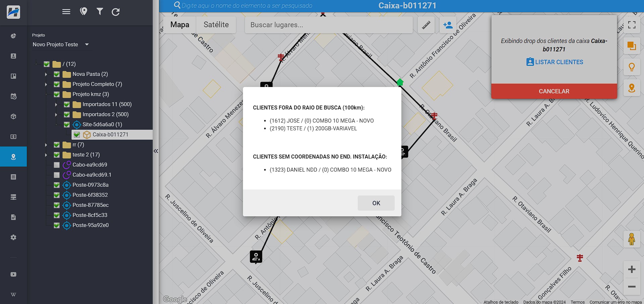
Task: Click the ruler measure tool on map
Action: pyautogui.click(x=426, y=25)
